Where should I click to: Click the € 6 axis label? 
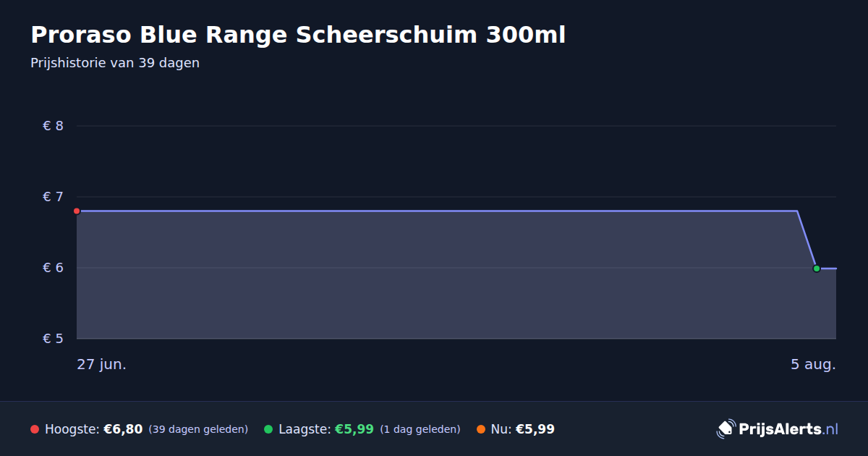pos(54,268)
